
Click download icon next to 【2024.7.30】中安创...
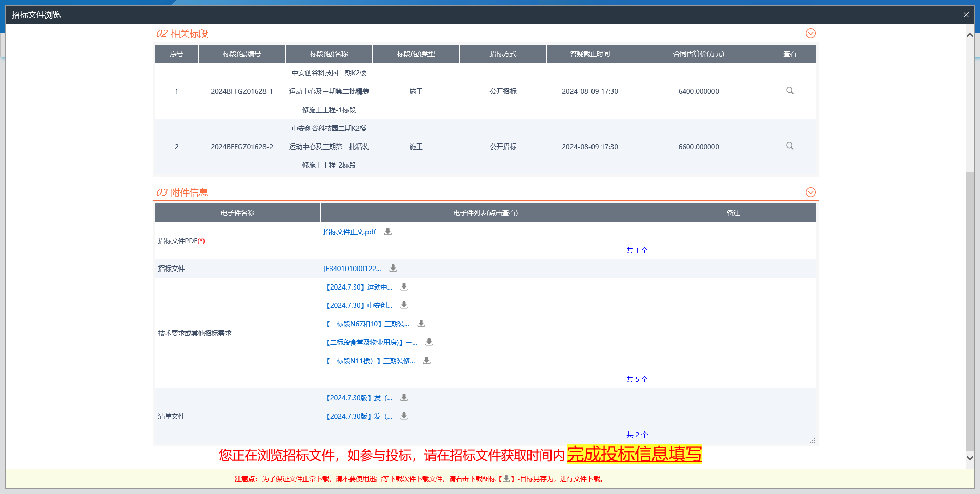[404, 305]
